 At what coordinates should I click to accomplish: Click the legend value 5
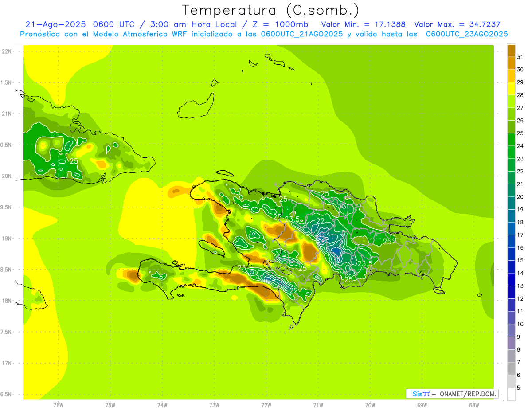(519, 388)
